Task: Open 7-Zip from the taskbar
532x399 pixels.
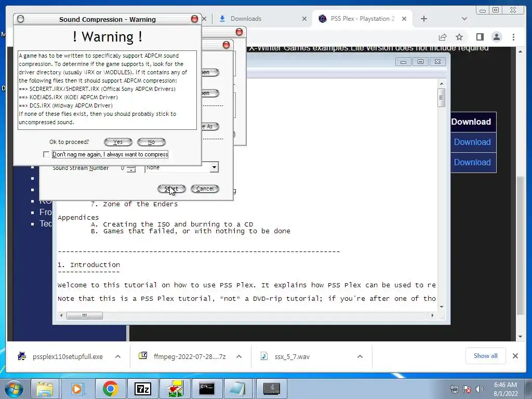Action: (x=142, y=389)
